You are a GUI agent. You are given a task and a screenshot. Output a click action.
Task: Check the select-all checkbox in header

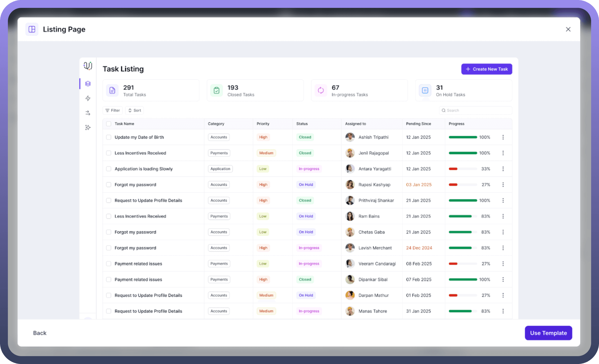pyautogui.click(x=109, y=124)
